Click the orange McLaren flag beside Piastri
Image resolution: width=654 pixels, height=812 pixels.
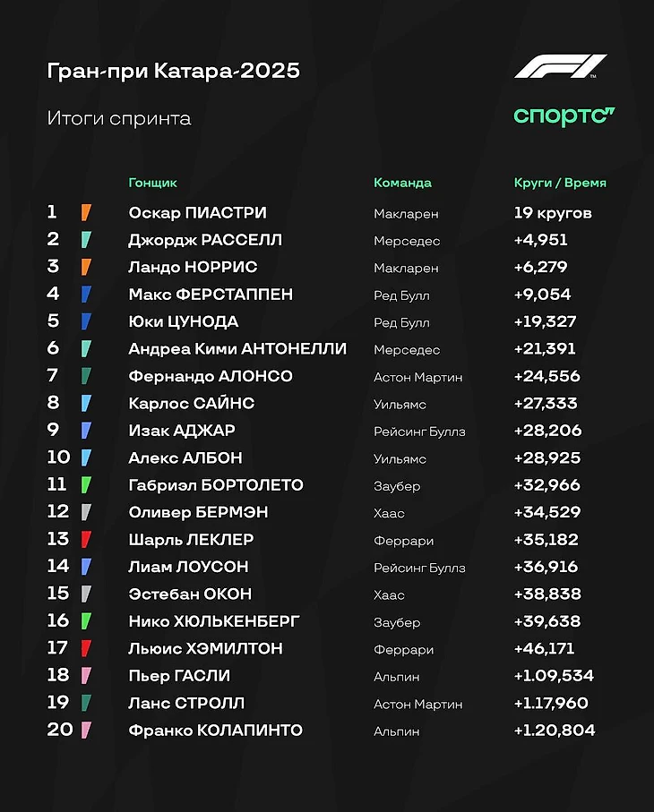[86, 212]
